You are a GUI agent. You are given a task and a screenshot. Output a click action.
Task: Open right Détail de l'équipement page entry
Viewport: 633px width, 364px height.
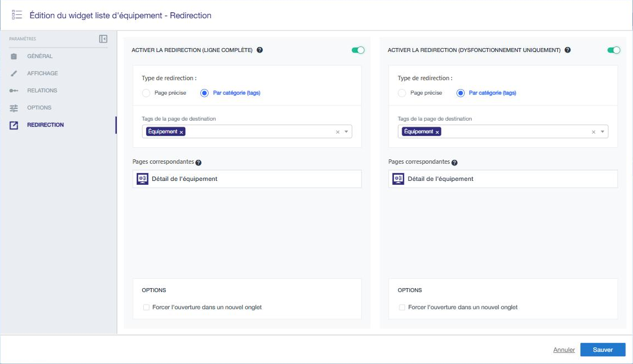[x=503, y=179]
